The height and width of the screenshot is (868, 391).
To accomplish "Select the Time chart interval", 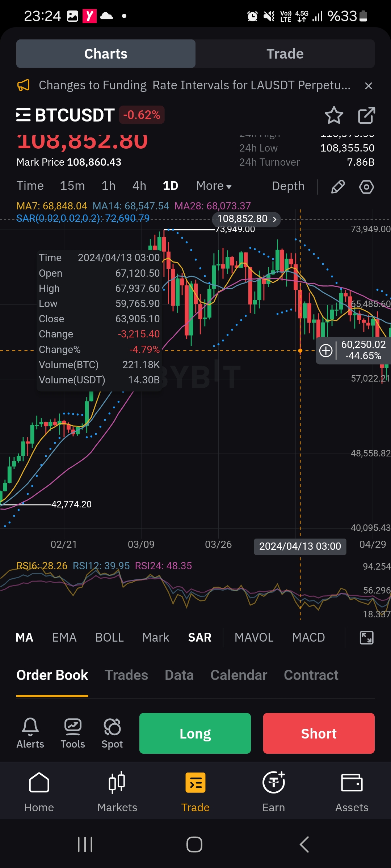I will (x=30, y=186).
